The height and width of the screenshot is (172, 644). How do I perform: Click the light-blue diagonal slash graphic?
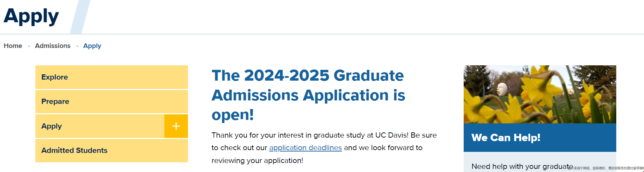(x=80, y=17)
